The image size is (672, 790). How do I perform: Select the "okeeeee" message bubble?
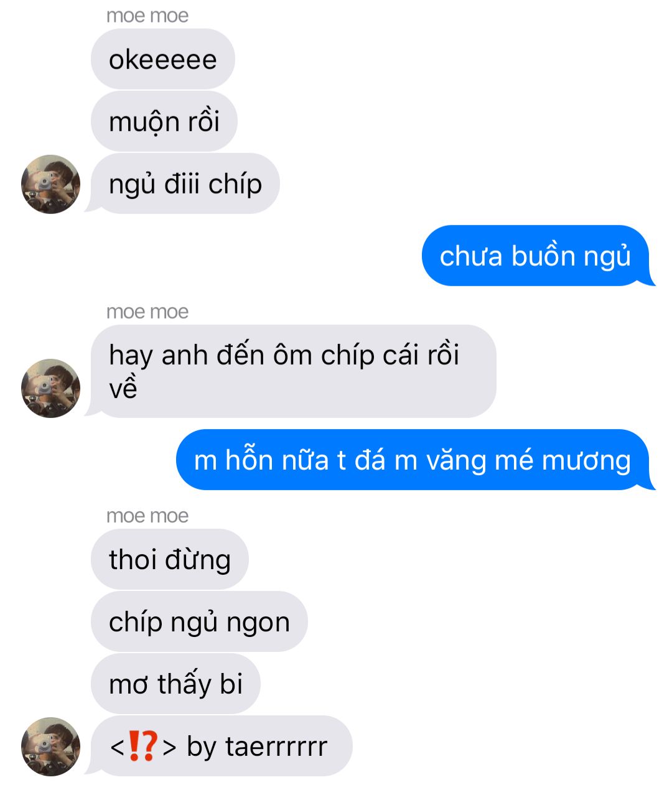coord(163,59)
